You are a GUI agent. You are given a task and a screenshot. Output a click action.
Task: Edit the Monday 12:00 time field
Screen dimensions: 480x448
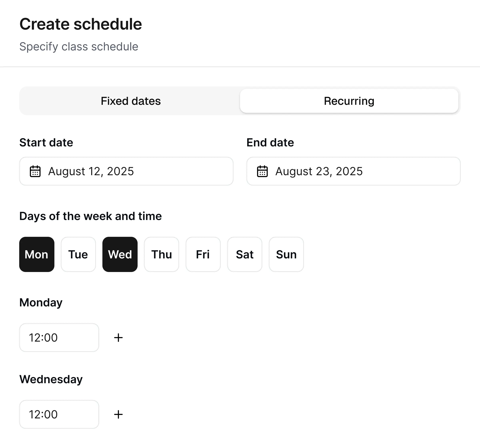(x=59, y=338)
